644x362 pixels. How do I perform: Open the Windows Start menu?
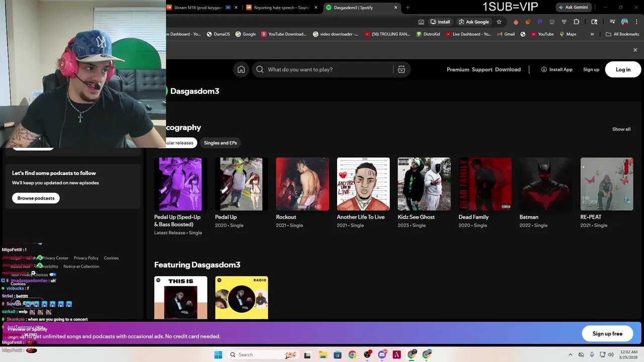click(218, 354)
